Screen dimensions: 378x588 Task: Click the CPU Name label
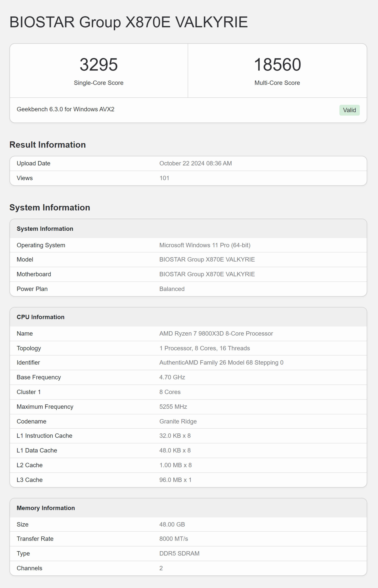(25, 334)
